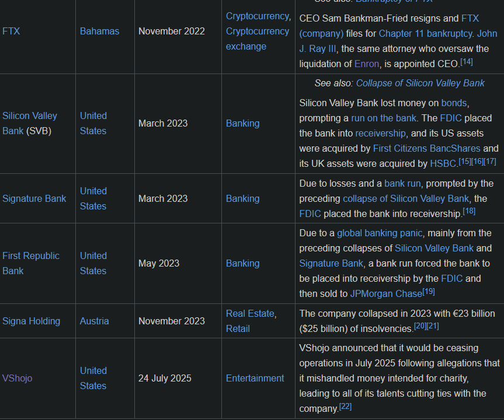Open the receivership link
Image resolution: width=504 pixels, height=420 pixels.
tap(381, 133)
